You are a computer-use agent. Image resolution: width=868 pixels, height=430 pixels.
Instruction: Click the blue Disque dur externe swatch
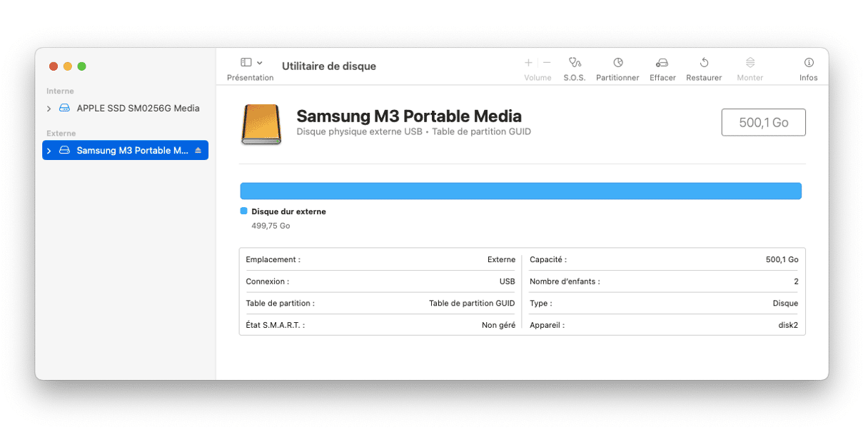(x=244, y=211)
